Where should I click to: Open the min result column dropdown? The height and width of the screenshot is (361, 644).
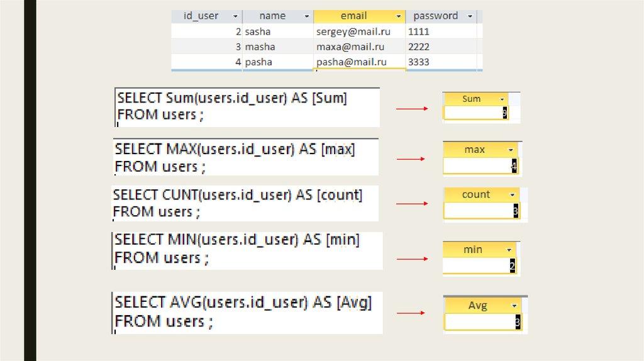pyautogui.click(x=509, y=250)
